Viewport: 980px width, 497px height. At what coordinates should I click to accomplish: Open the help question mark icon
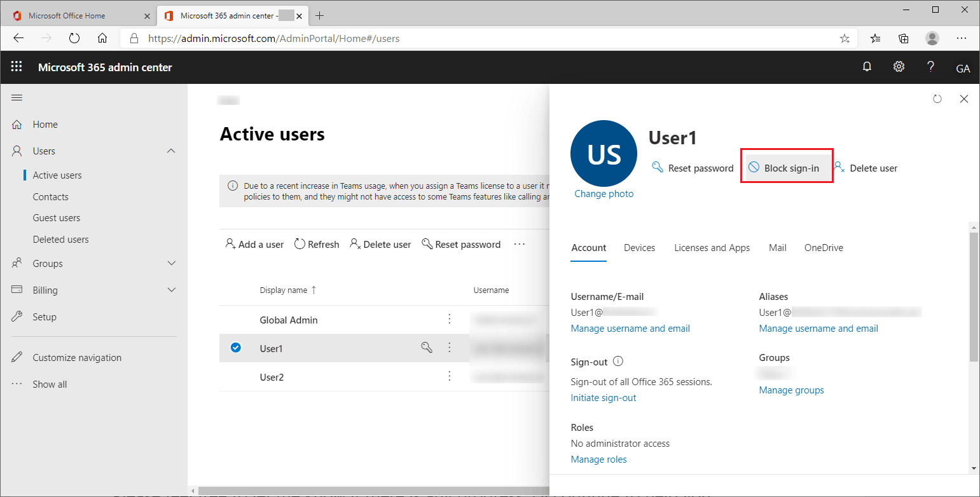930,66
